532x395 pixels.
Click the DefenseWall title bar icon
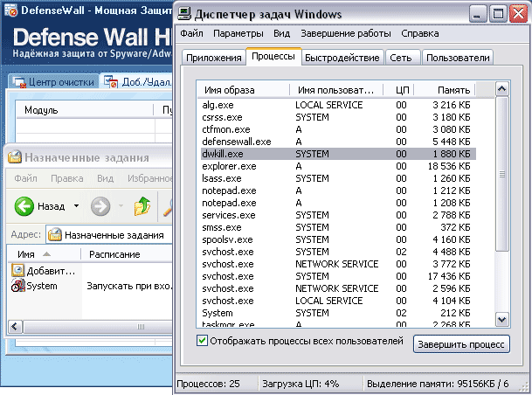click(x=10, y=10)
